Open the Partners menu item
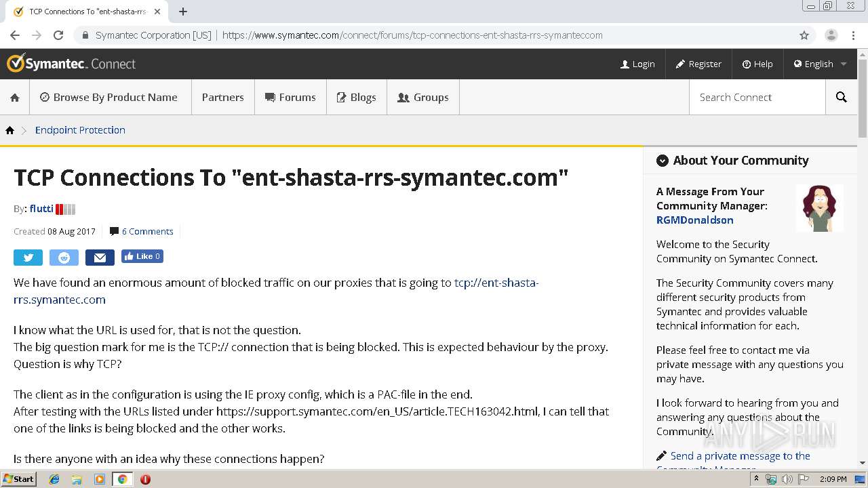868x488 pixels. click(222, 98)
